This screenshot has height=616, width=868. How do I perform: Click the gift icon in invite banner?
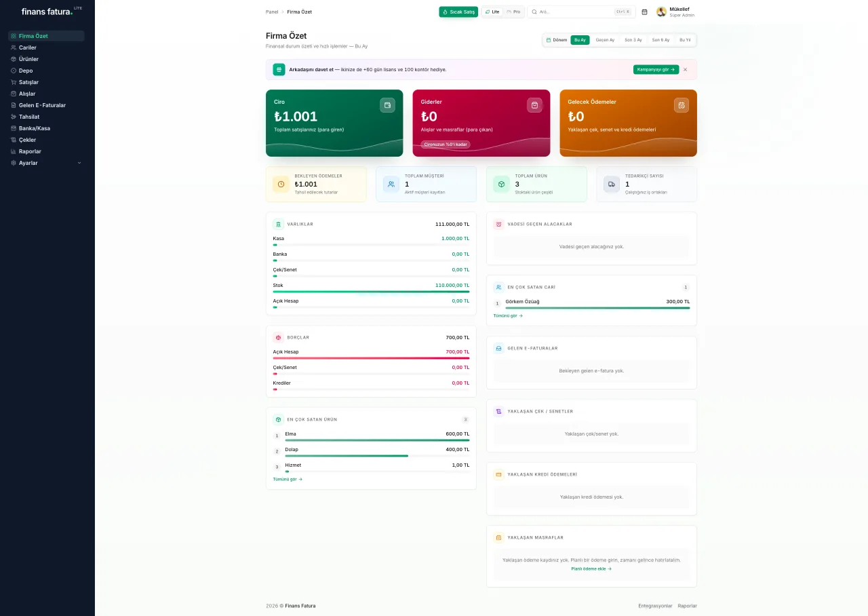(279, 69)
